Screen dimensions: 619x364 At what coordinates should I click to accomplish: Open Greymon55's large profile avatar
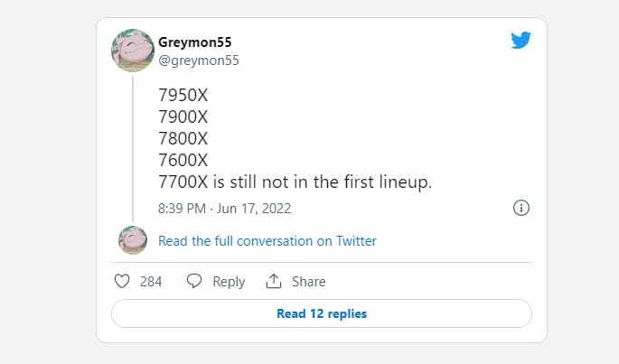point(132,50)
